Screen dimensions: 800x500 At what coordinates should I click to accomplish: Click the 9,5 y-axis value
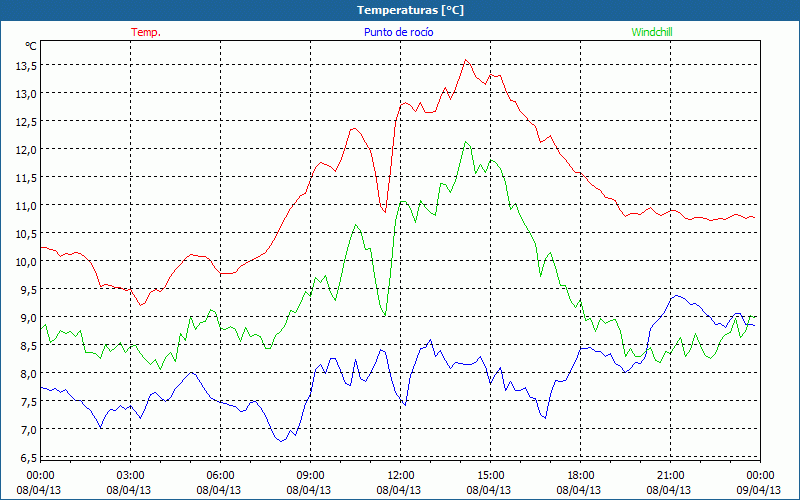pos(28,289)
